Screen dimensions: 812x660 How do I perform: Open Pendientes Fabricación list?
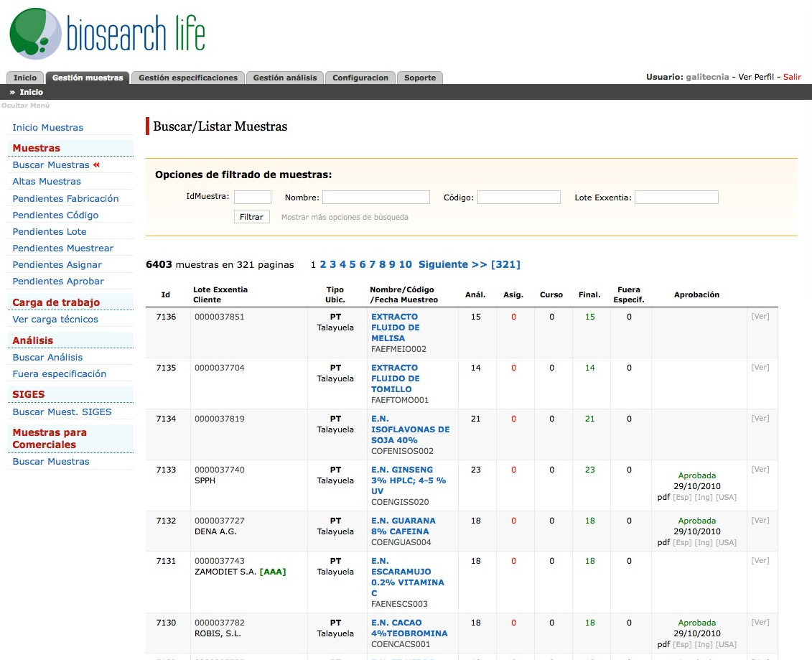click(x=65, y=198)
